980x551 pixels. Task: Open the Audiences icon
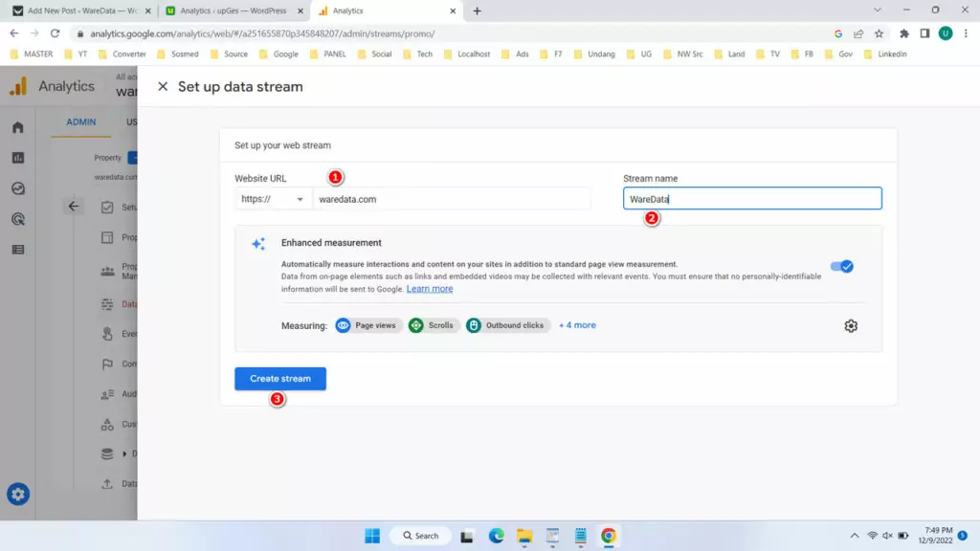tap(107, 394)
